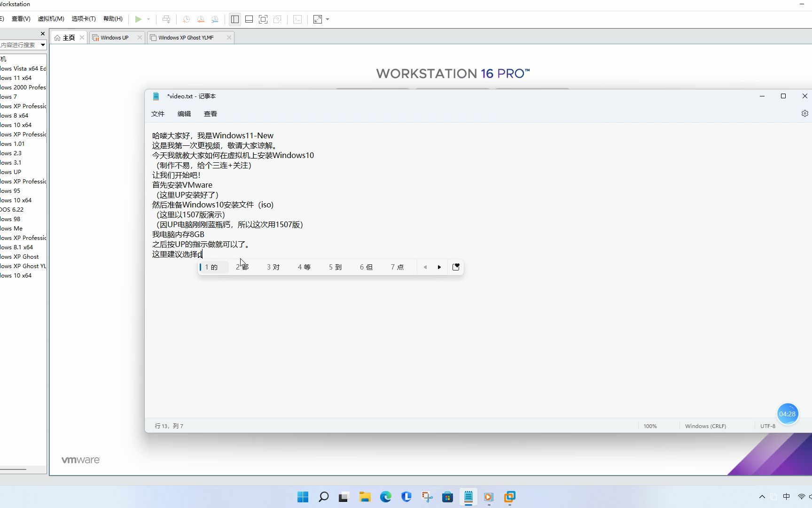Open the power options dropdown arrow
The height and width of the screenshot is (508, 812).
pyautogui.click(x=148, y=19)
